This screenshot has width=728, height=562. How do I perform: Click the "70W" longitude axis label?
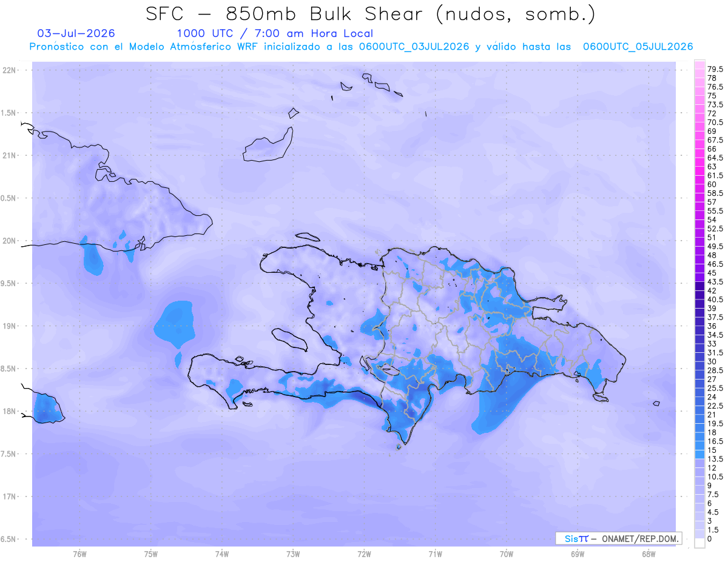[x=507, y=554]
